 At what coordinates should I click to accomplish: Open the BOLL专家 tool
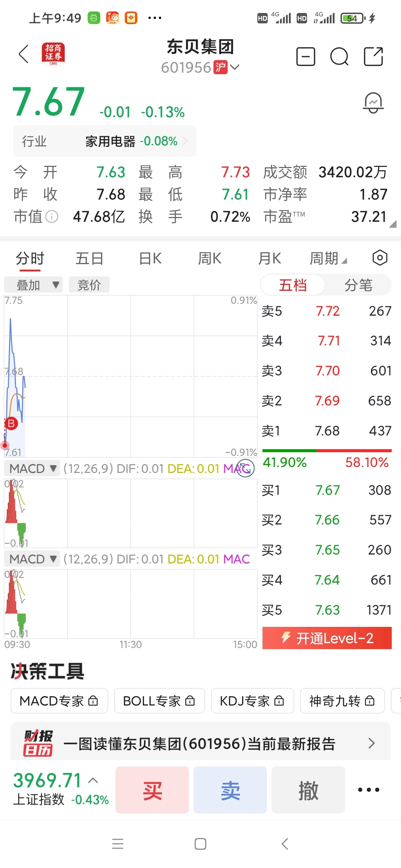(160, 701)
